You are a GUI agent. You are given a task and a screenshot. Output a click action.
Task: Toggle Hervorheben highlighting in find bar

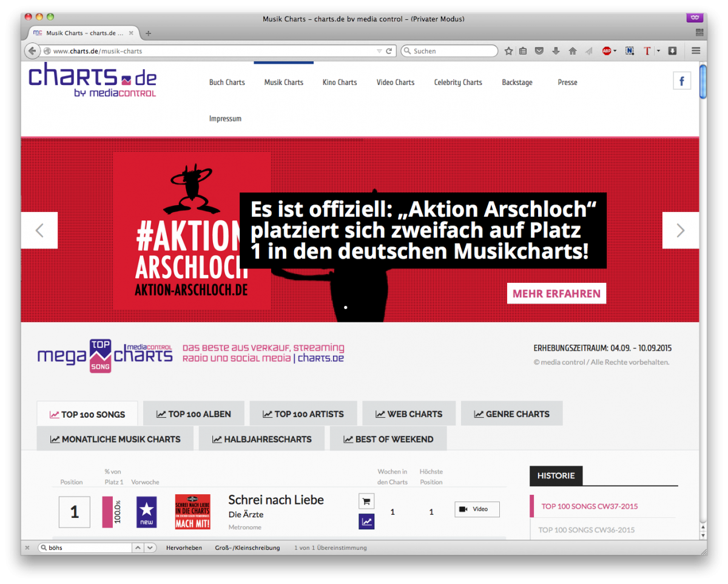(x=184, y=548)
